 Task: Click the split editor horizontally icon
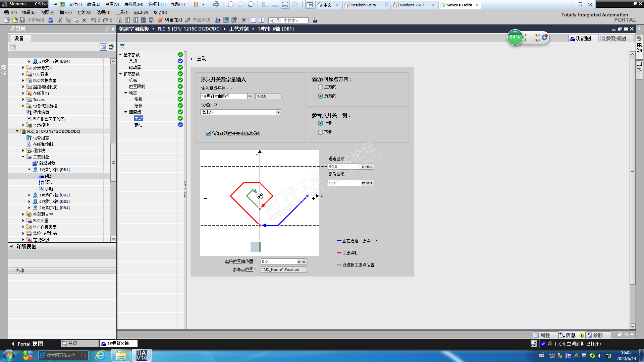[254, 20]
